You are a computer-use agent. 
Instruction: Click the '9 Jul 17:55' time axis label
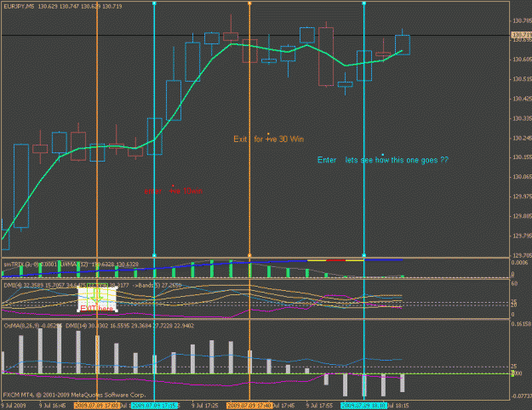(319, 406)
